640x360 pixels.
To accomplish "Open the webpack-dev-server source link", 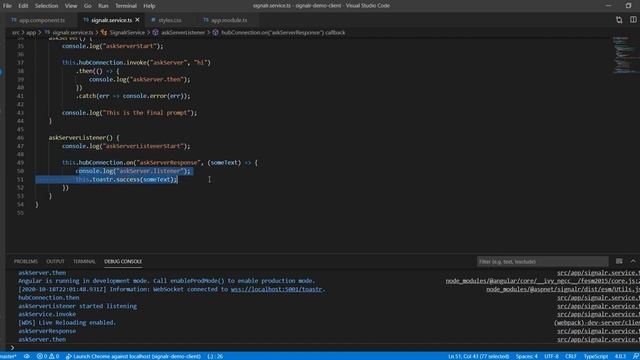I will tap(597, 322).
